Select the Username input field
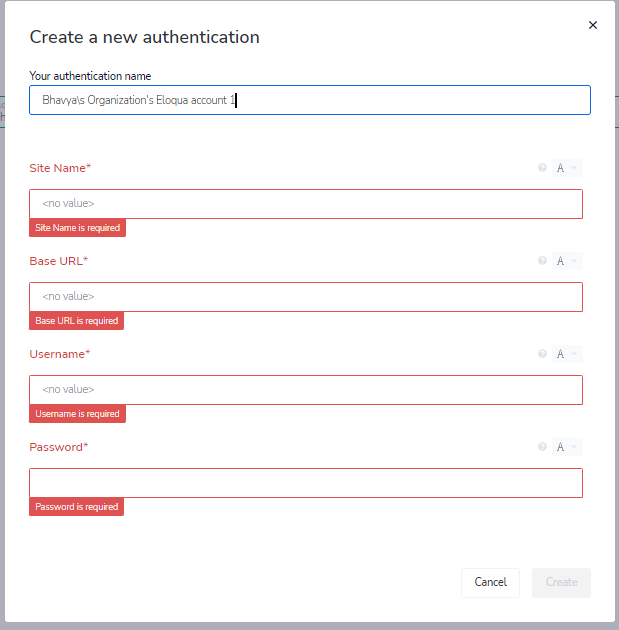 tap(306, 390)
